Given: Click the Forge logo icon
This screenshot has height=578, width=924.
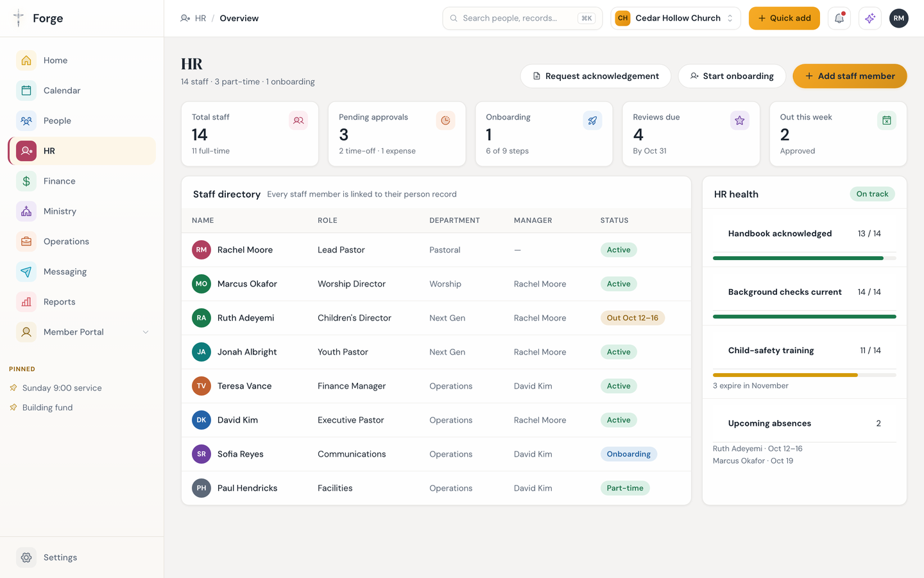Looking at the screenshot, I should click(x=19, y=18).
